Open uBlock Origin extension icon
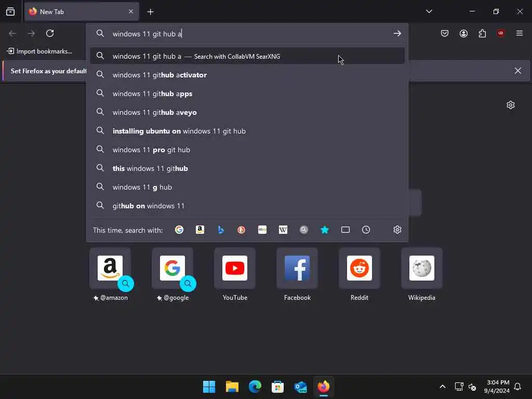This screenshot has height=399, width=532. tap(501, 33)
